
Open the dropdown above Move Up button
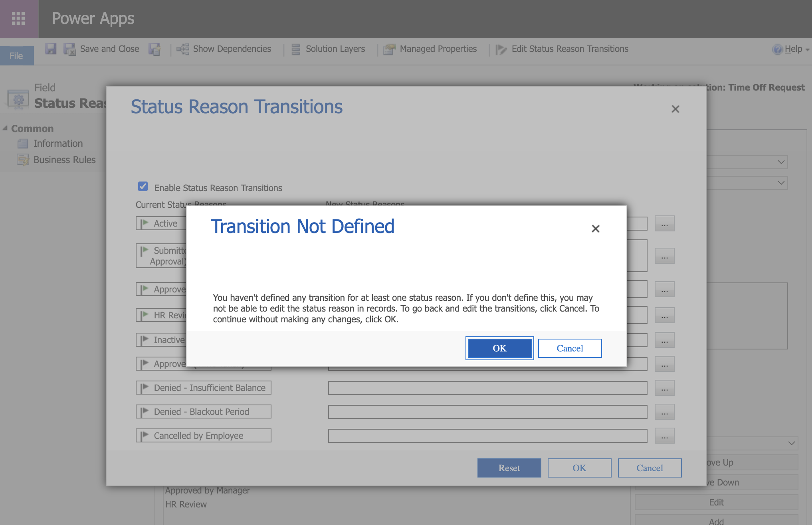(791, 443)
